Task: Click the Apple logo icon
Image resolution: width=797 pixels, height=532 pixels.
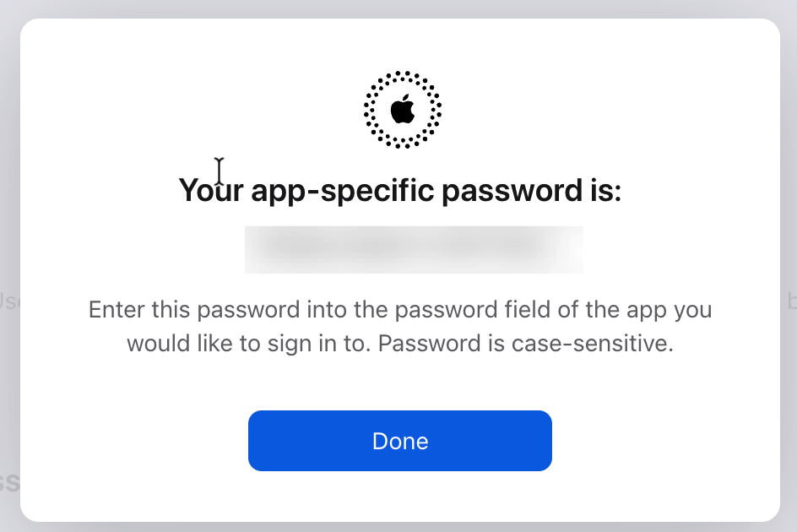Action: click(403, 110)
